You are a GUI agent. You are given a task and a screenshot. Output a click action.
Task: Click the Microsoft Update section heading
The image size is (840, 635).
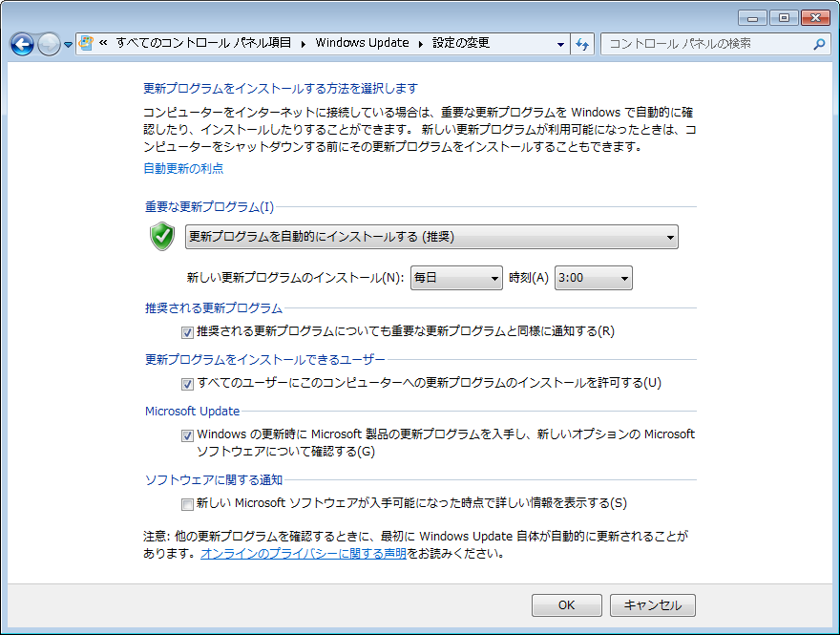(x=192, y=411)
